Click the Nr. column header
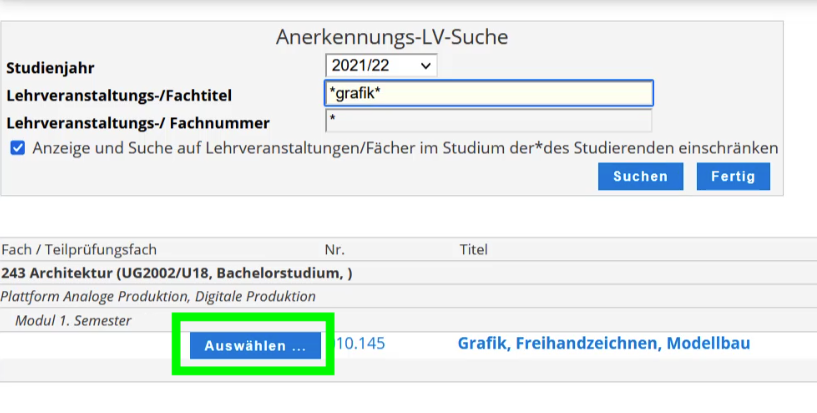The image size is (817, 413). click(x=335, y=250)
